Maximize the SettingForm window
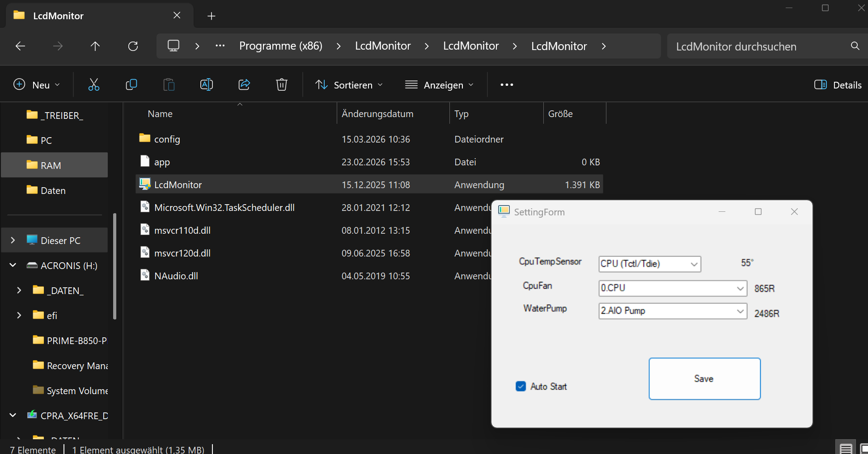 [x=758, y=211]
